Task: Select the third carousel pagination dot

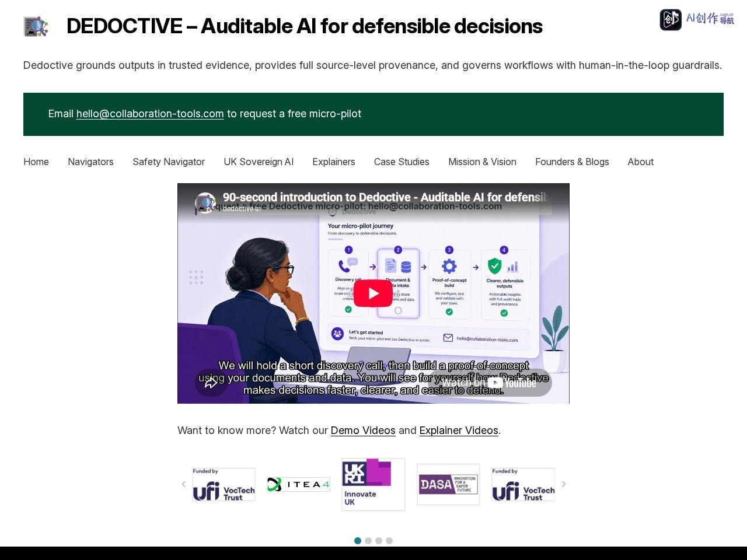Action: click(379, 541)
